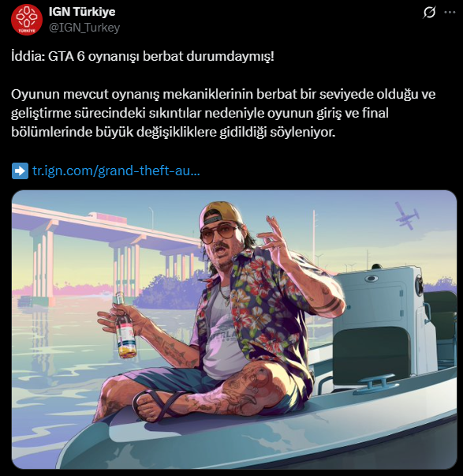Click the IGN Türkiye display name
This screenshot has width=463, height=476.
[x=82, y=12]
